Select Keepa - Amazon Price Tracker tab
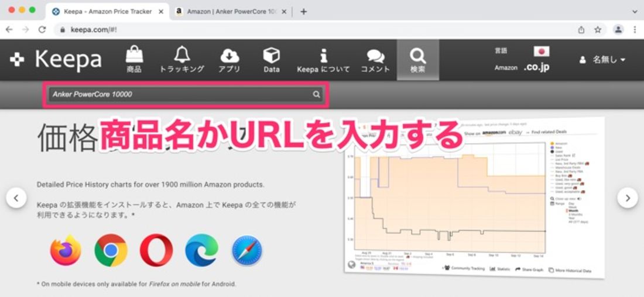Image resolution: width=644 pixels, height=297 pixels. [108, 12]
